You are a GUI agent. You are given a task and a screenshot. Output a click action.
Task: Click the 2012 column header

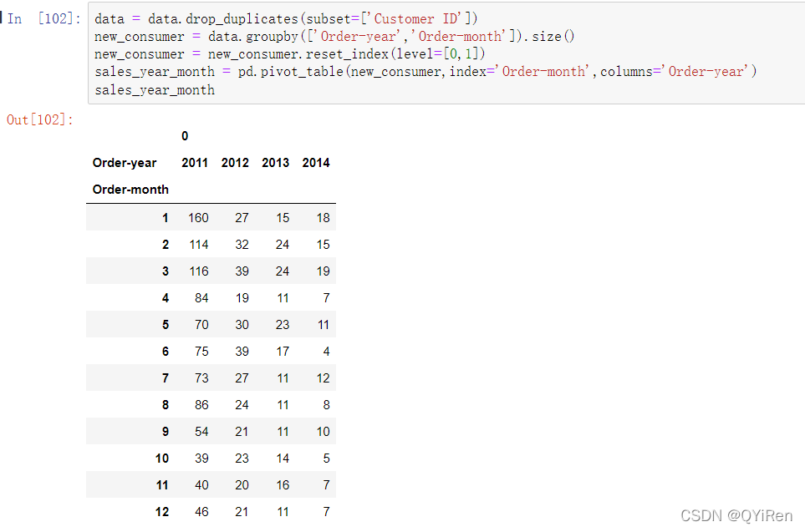(235, 163)
